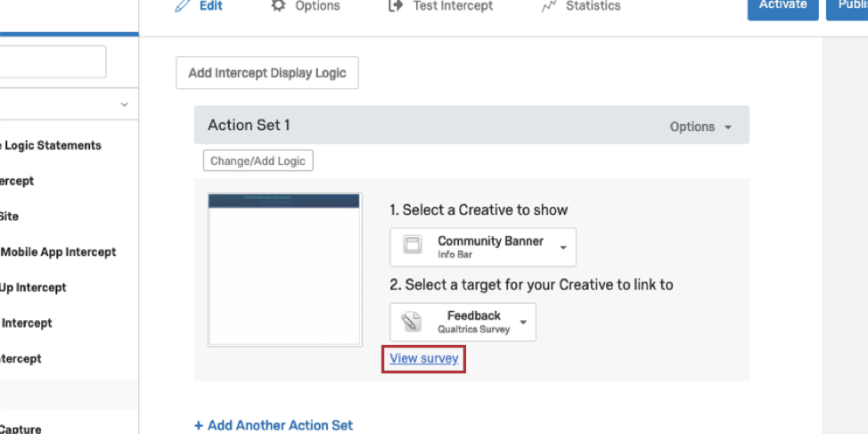The height and width of the screenshot is (434, 868).
Task: Open the Community Banner creative dropdown
Action: 563,248
